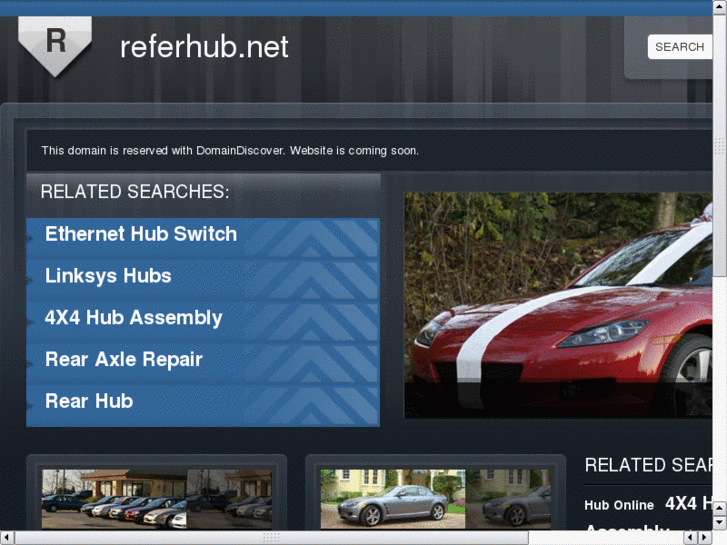
Task: Click the SEARCH button
Action: [x=679, y=47]
